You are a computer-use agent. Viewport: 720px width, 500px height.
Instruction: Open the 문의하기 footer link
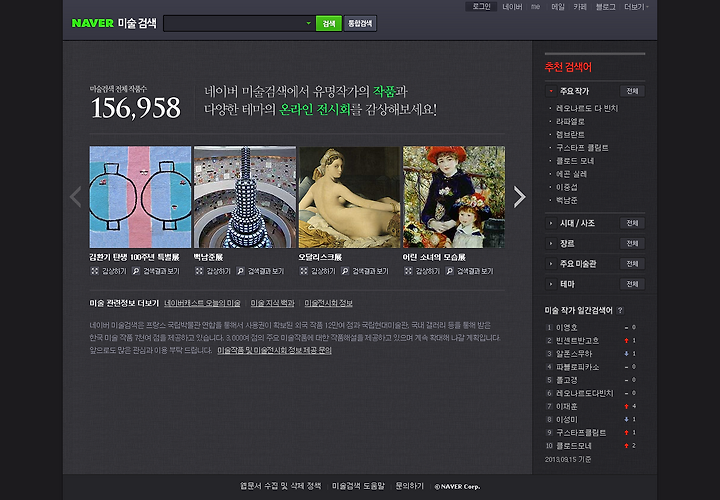click(410, 486)
